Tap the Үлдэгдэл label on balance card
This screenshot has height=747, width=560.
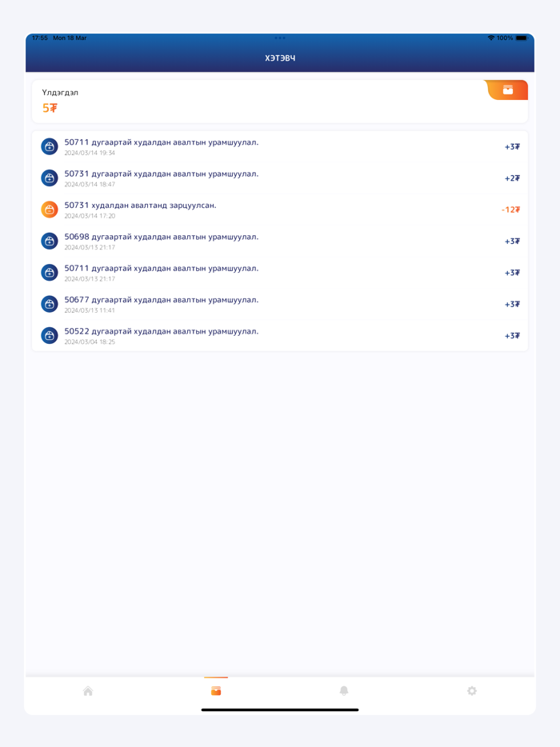(x=61, y=92)
